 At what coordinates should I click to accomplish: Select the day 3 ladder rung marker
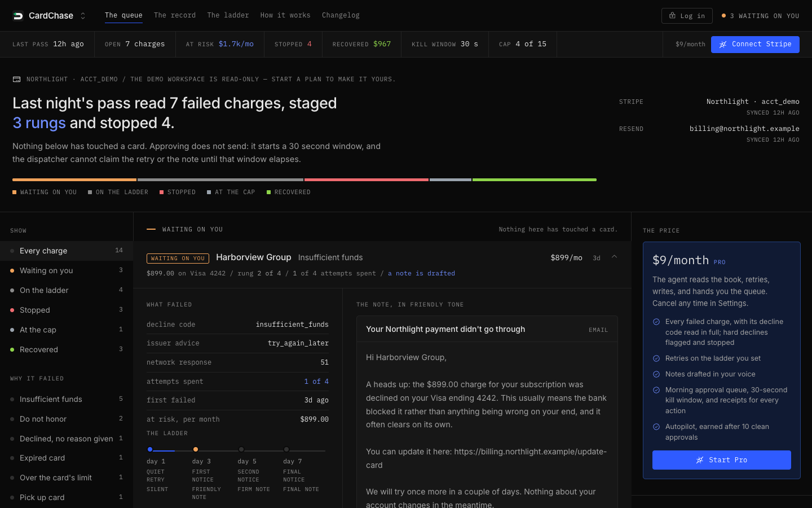pyautogui.click(x=196, y=449)
